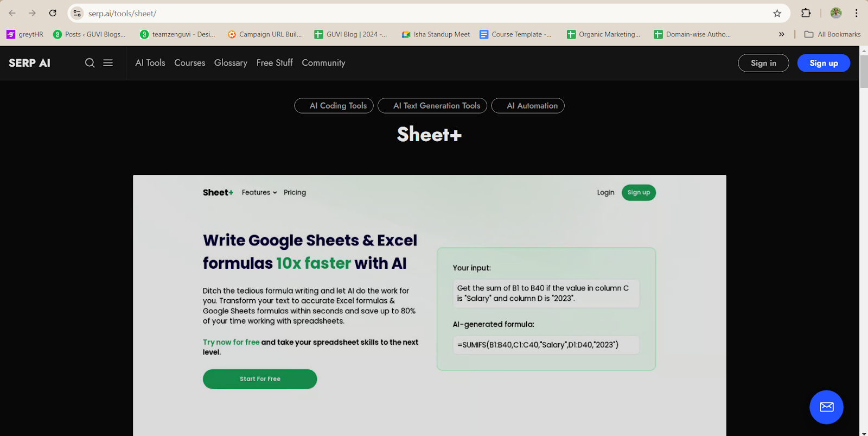Click the Try now for free link
Image resolution: width=868 pixels, height=436 pixels.
(x=231, y=342)
